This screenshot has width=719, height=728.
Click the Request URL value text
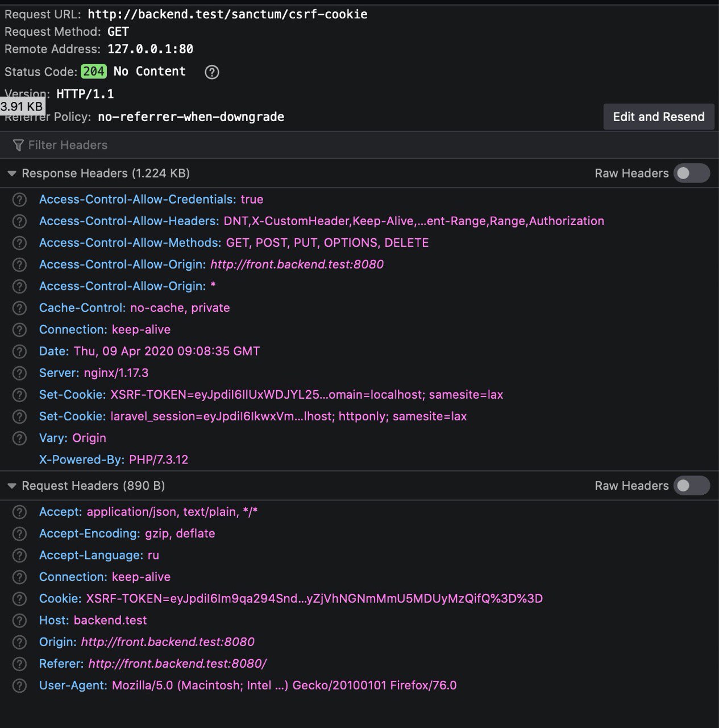tap(227, 14)
